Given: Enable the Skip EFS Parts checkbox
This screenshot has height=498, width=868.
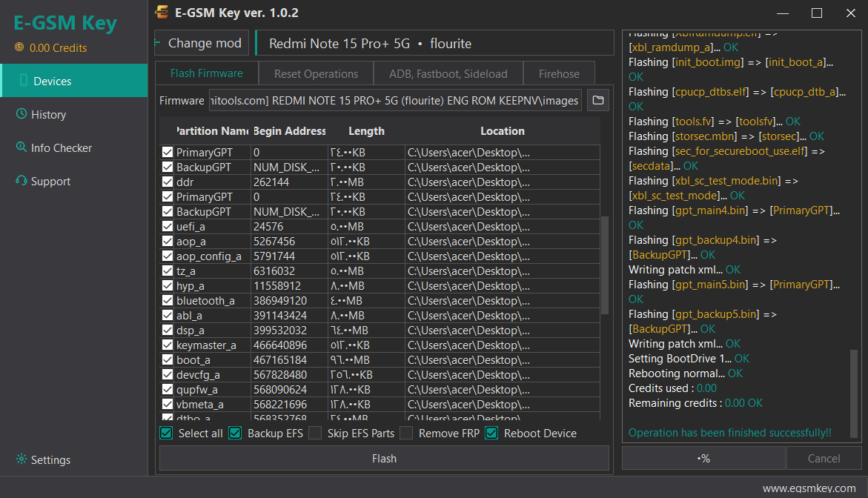Looking at the screenshot, I should pos(315,434).
